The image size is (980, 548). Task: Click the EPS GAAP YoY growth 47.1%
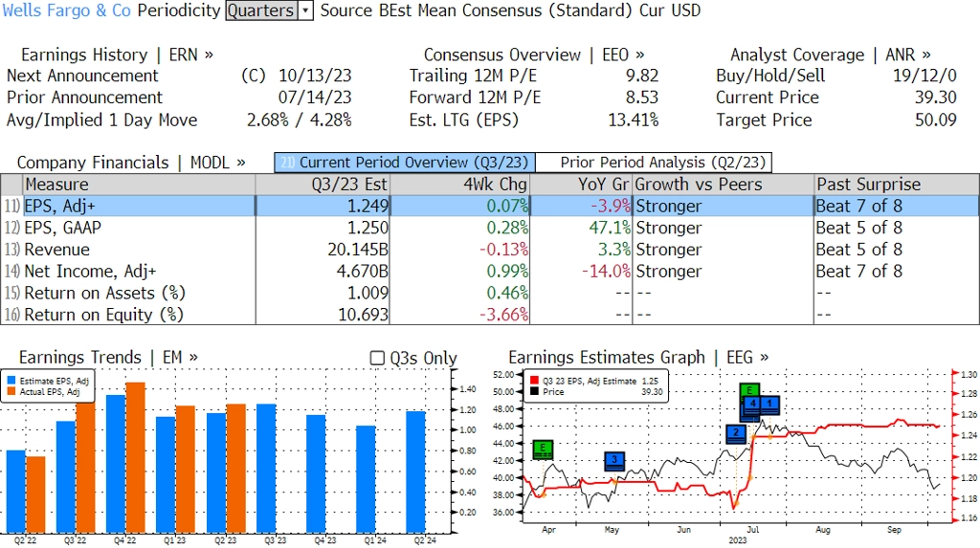coord(610,228)
